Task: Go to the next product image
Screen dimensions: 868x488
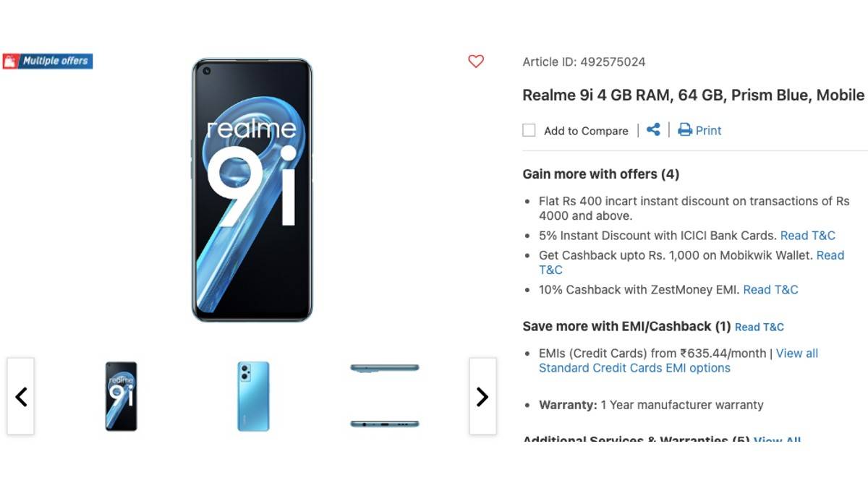Action: click(482, 396)
